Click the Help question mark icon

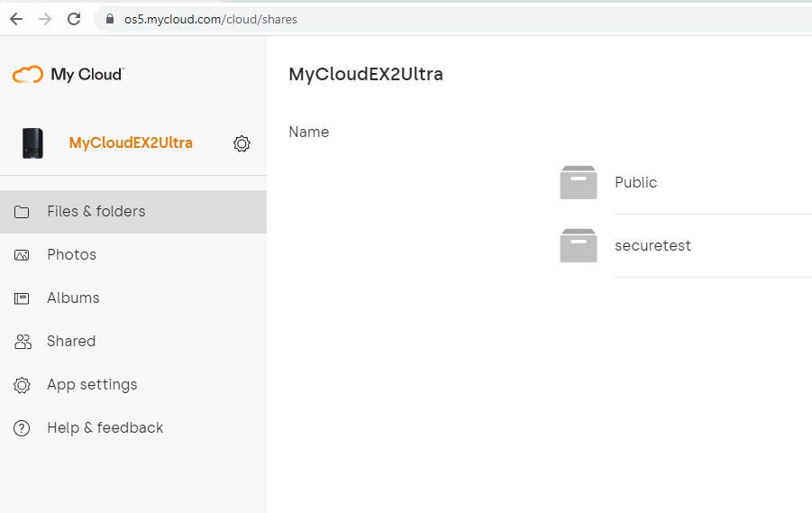click(x=22, y=428)
